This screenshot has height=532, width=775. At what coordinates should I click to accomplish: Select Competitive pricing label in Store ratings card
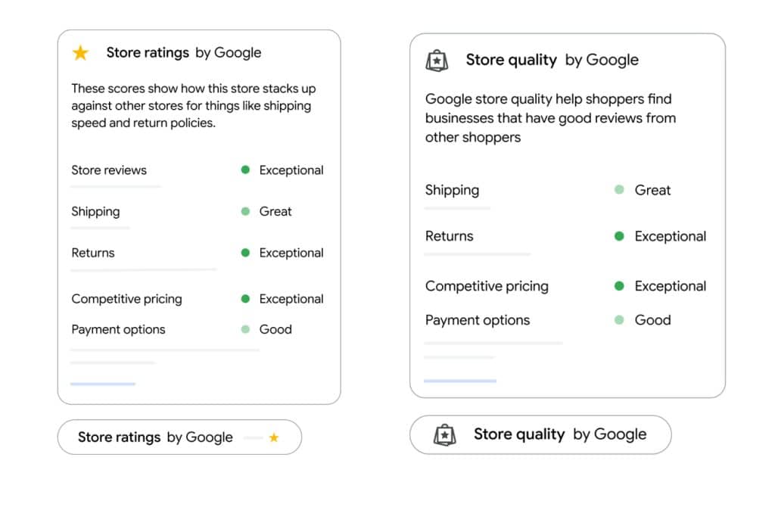tap(126, 299)
